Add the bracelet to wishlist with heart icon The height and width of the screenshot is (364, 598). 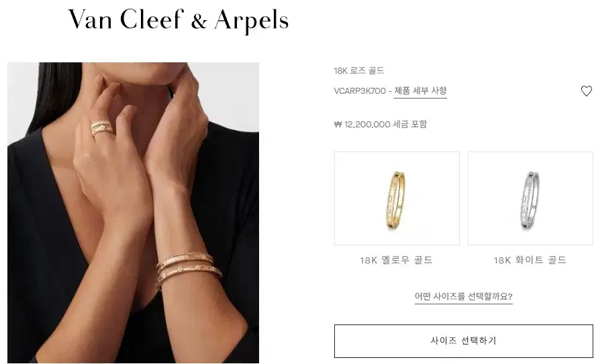pyautogui.click(x=586, y=91)
